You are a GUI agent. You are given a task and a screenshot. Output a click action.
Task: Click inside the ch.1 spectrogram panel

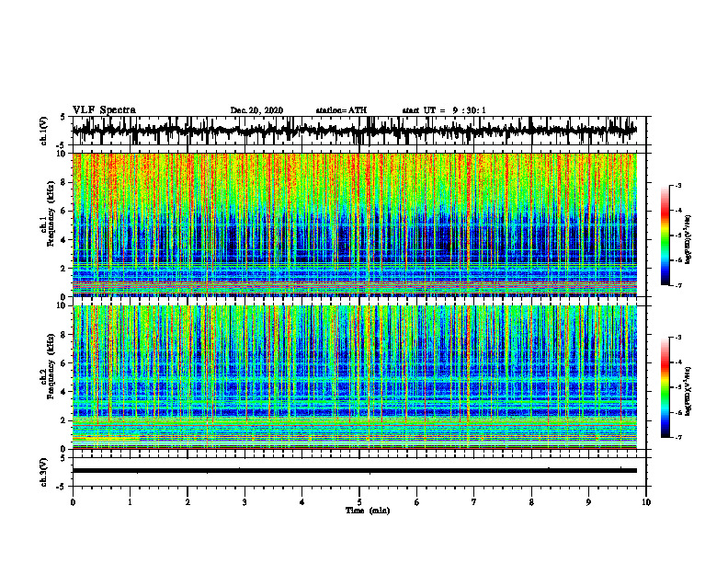pyautogui.click(x=354, y=224)
